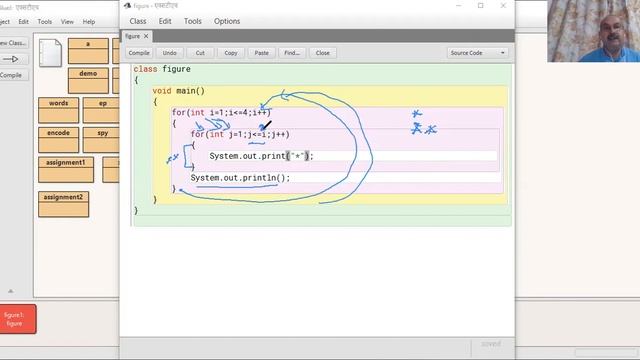Open the Edit menu in editor window
Viewport: 640px width, 360px height.
(165, 21)
